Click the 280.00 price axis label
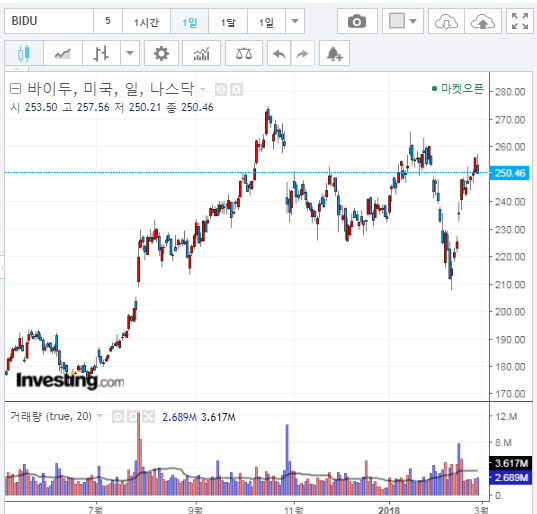The height and width of the screenshot is (514, 537). click(510, 92)
